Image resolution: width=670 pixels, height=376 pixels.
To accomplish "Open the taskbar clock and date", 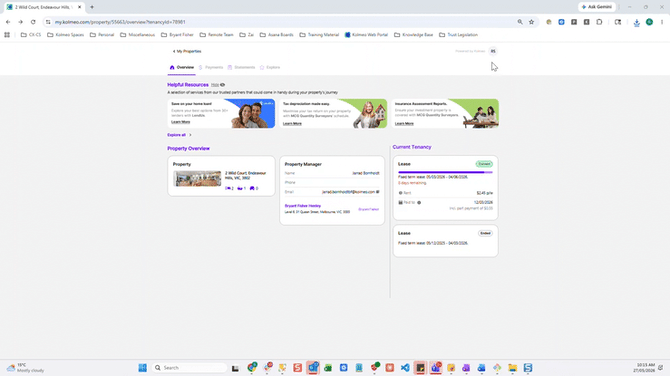I will [645, 368].
